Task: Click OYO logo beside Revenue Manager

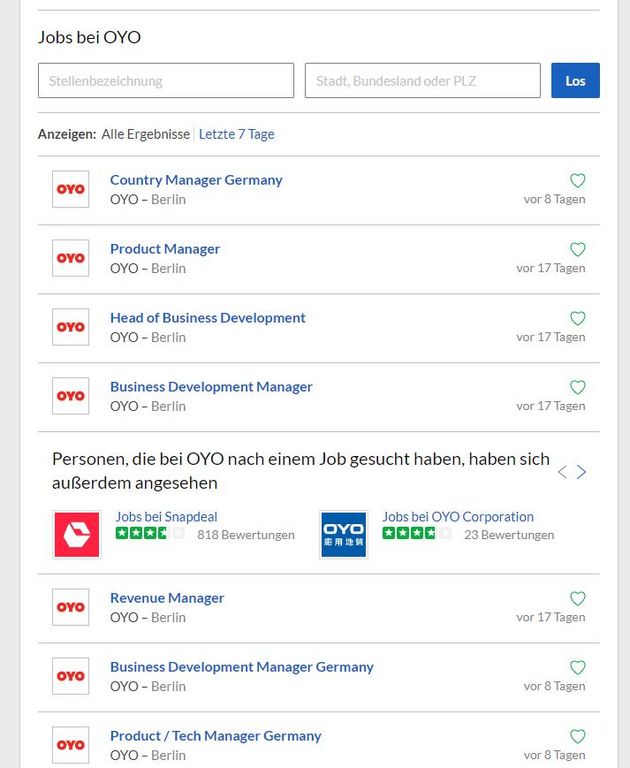Action: 71,607
